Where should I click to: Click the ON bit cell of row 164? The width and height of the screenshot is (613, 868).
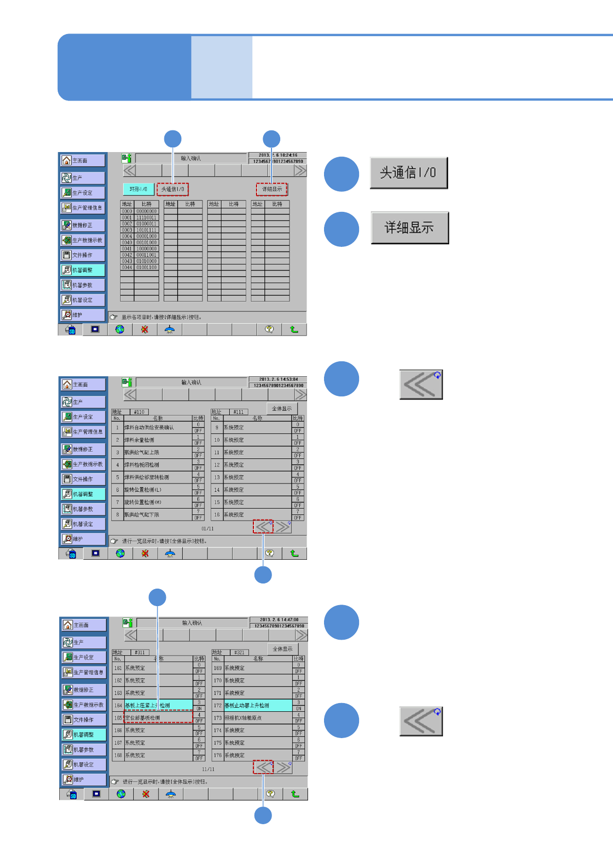point(199,708)
